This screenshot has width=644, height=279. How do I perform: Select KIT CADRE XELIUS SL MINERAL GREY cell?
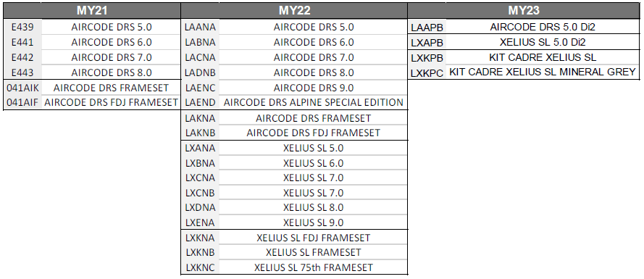click(543, 72)
